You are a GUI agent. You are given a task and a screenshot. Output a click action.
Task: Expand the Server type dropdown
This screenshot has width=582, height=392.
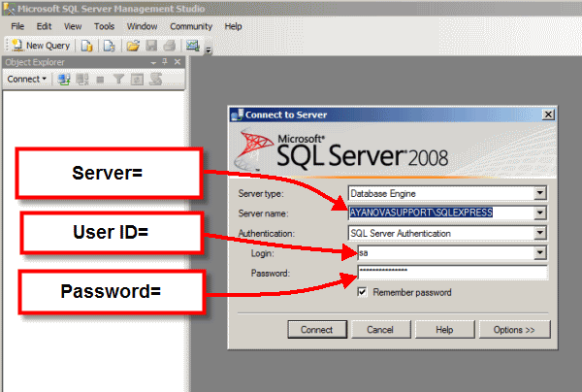tap(540, 193)
